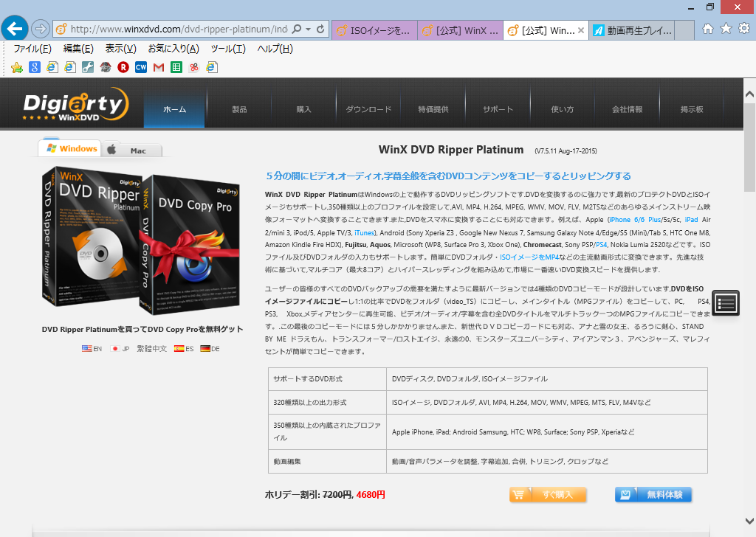Select ホーム in site navigation
756x537 pixels.
pyautogui.click(x=174, y=109)
